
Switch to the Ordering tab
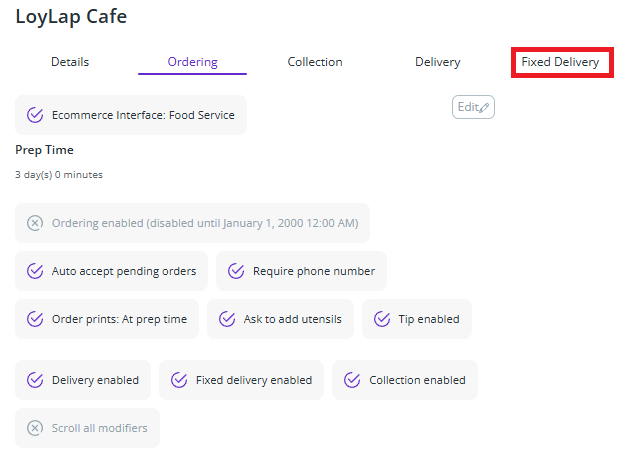tap(192, 62)
